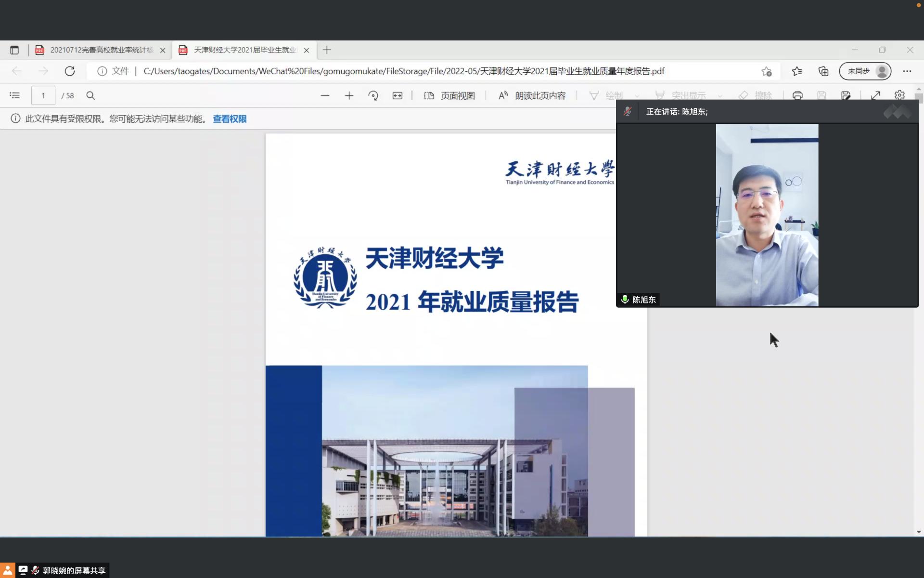Open browser settings and more menu
This screenshot has width=924, height=578.
click(x=907, y=71)
